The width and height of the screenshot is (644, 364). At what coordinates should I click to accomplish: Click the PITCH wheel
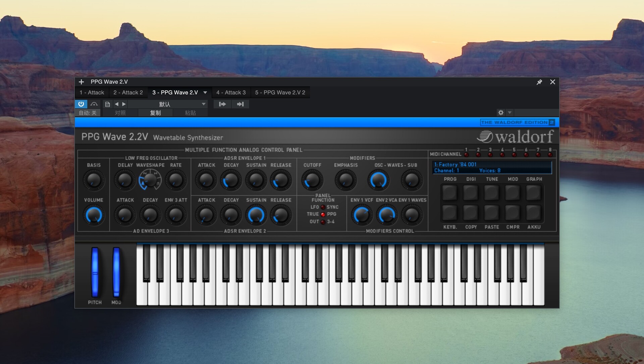95,272
